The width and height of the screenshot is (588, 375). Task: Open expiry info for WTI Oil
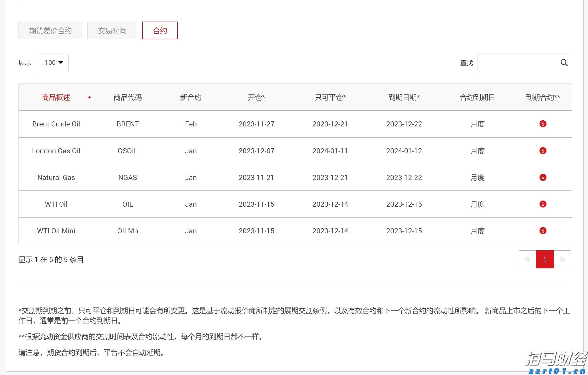pyautogui.click(x=543, y=204)
